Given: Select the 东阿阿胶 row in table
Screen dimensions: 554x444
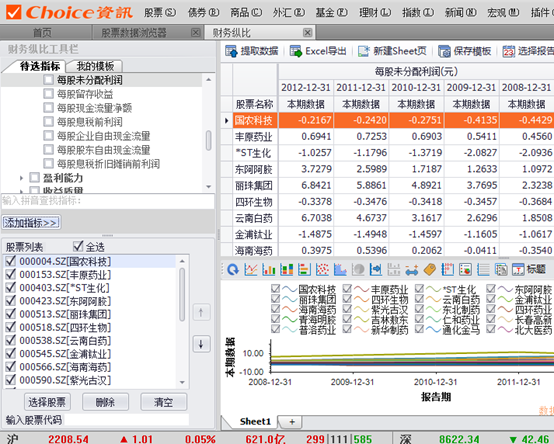Looking at the screenshot, I should click(387, 169).
